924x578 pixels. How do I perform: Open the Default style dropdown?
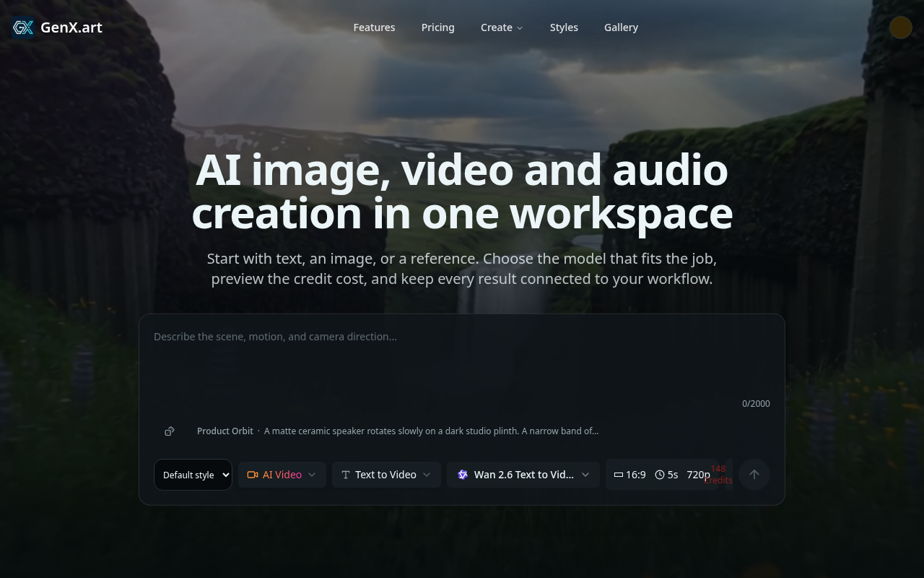pos(193,475)
